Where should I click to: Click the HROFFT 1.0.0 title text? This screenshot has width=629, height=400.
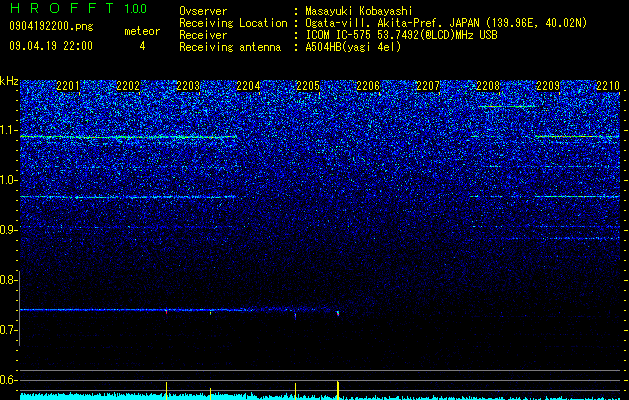pyautogui.click(x=78, y=8)
